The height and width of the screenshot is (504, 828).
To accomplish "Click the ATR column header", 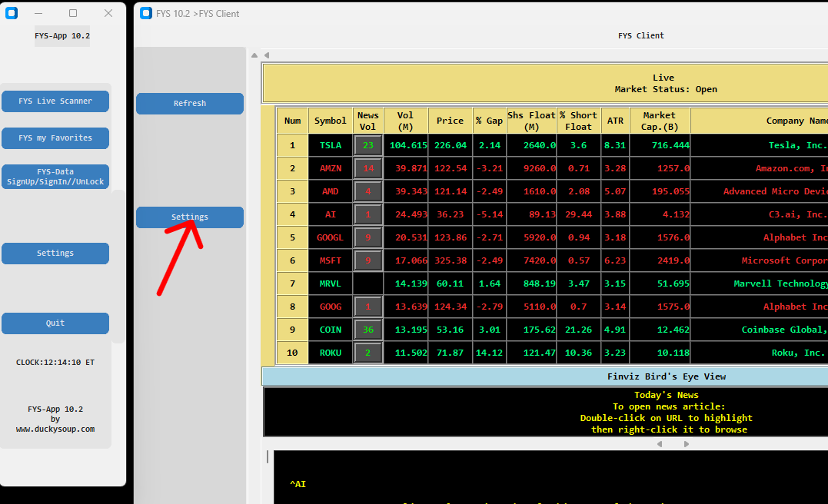I will (615, 121).
